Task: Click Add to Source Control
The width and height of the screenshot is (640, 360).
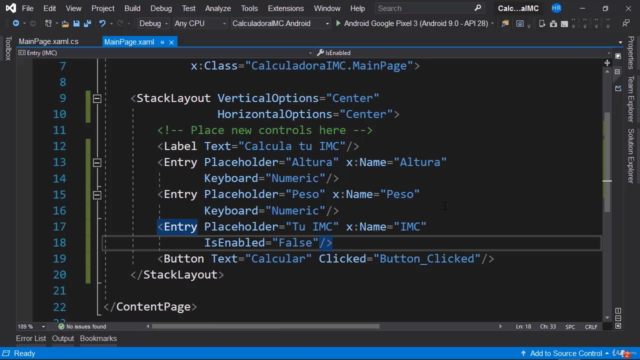Action: (565, 353)
